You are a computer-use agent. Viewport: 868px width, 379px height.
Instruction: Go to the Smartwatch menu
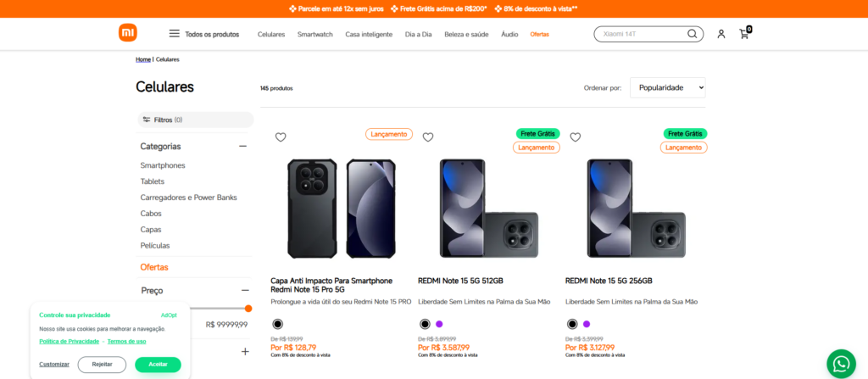click(314, 34)
